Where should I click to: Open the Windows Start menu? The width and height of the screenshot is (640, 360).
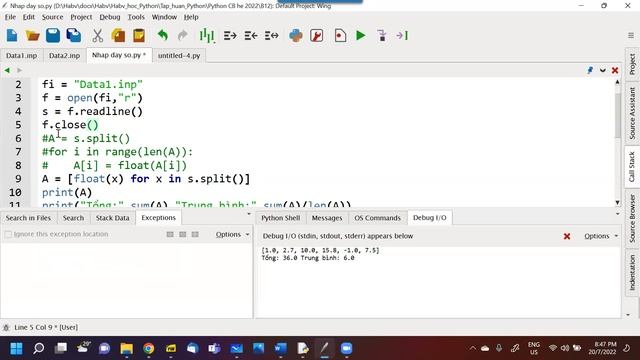tap(16, 349)
